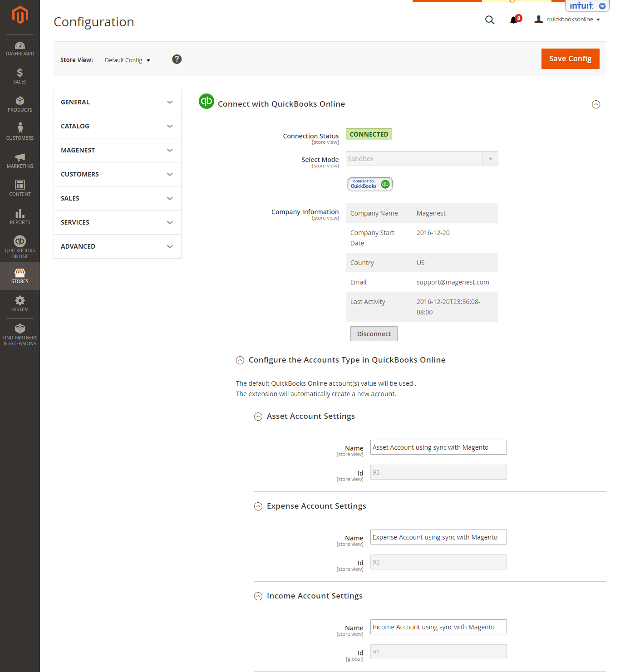Click the search magnifier icon
The height and width of the screenshot is (672, 620).
click(x=490, y=20)
